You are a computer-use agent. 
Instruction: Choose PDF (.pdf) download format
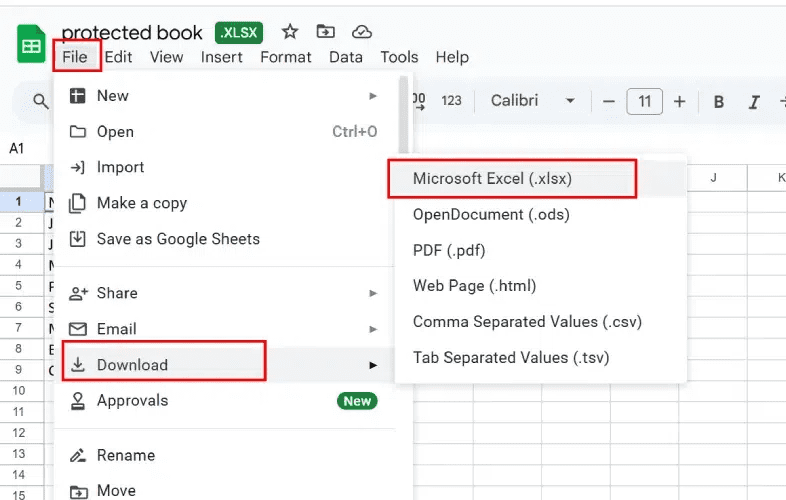click(x=449, y=250)
